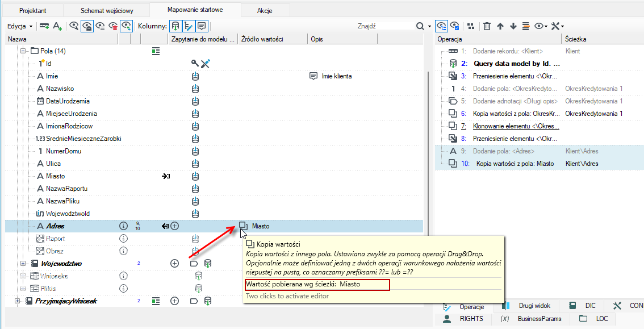Click the add record toolbar icon

point(44,26)
